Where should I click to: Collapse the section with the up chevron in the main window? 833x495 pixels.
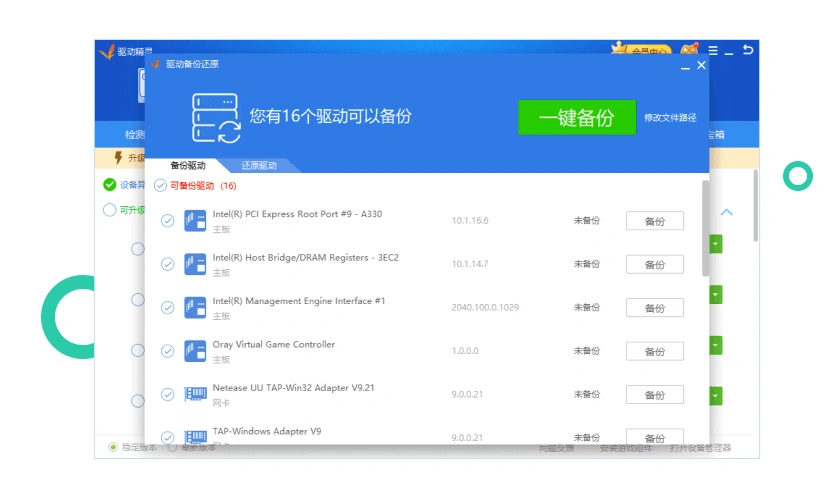[x=726, y=212]
